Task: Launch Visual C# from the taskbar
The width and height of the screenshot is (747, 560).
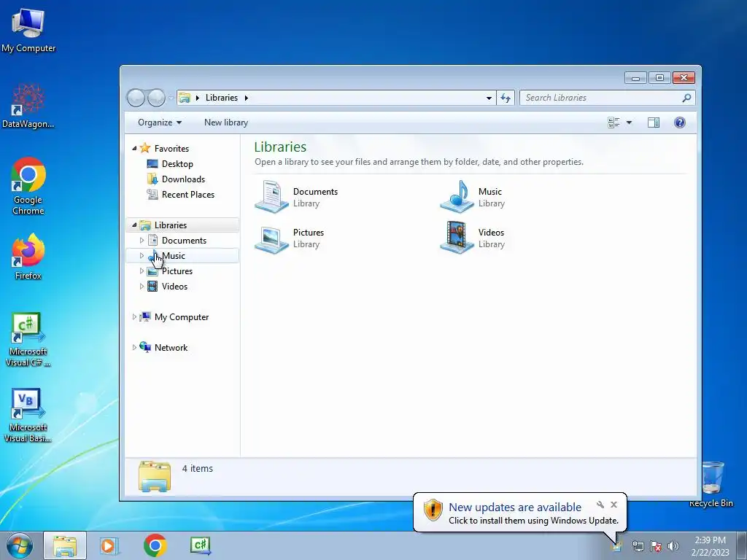Action: click(200, 545)
